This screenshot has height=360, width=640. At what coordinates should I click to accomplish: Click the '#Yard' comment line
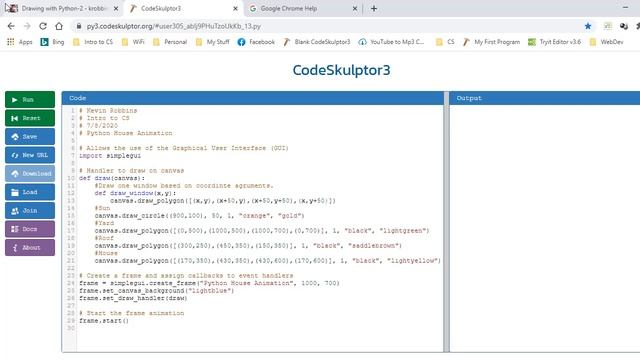(104, 223)
